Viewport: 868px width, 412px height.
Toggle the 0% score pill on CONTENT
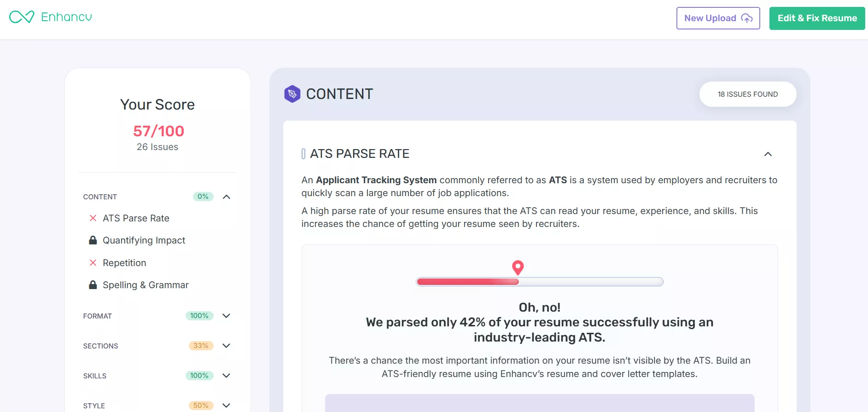[203, 197]
